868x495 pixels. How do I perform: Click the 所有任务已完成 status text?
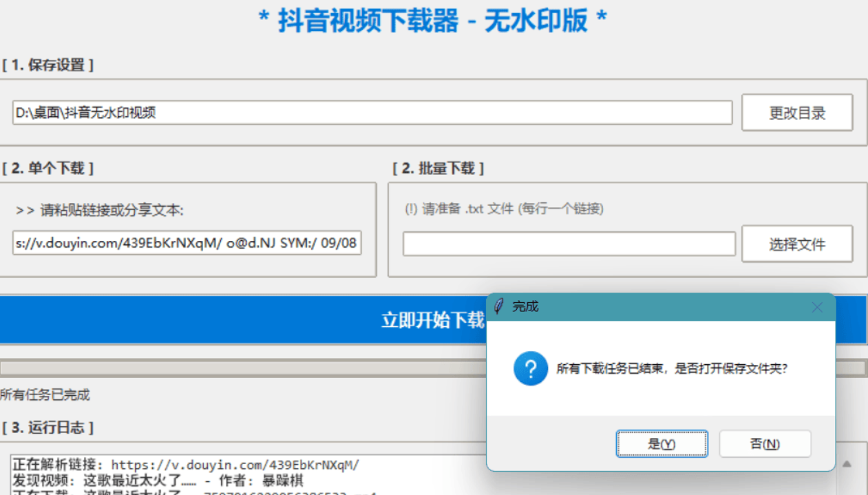[45, 395]
